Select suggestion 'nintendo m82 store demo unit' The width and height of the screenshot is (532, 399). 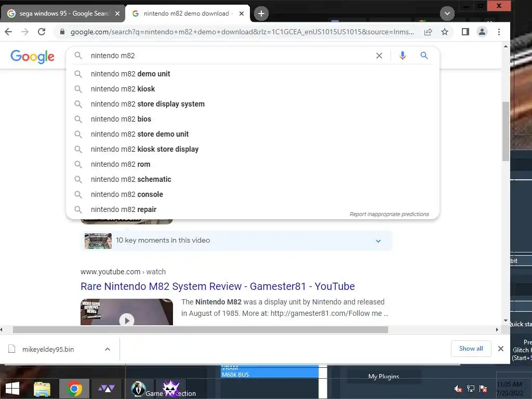tap(253, 134)
